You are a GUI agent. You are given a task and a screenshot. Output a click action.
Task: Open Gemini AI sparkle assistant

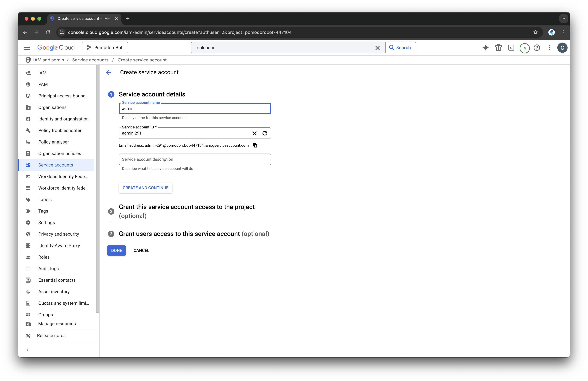point(485,48)
